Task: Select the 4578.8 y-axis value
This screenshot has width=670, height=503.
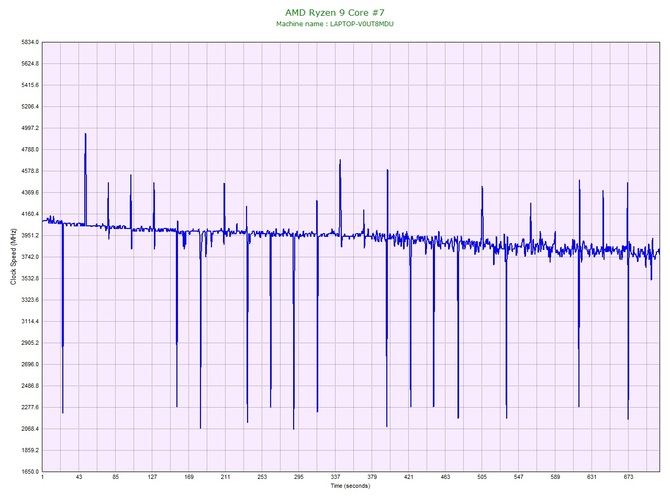Action: [x=30, y=171]
